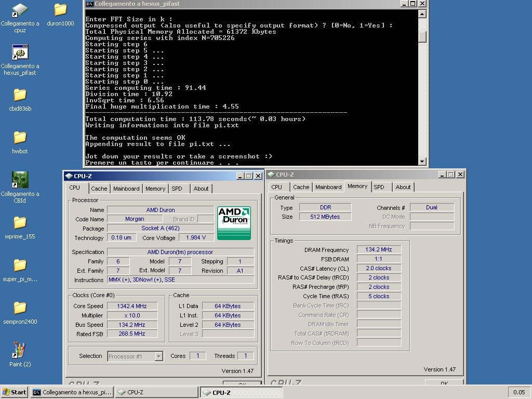Open Mainboard tab in left CPU-Z window
The height and width of the screenshot is (399, 532).
(126, 189)
